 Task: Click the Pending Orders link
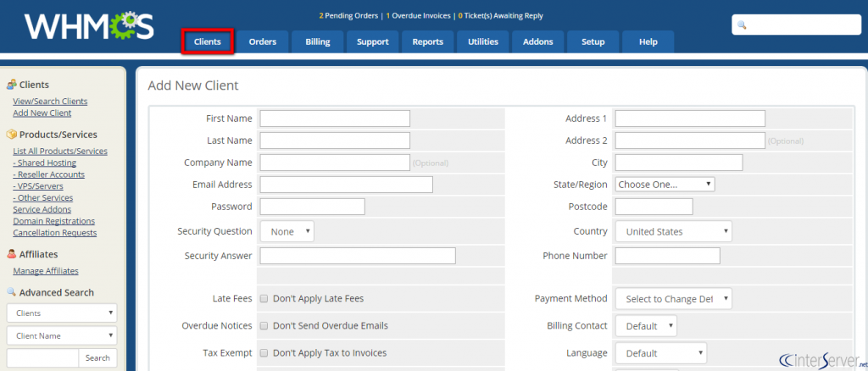click(x=348, y=15)
